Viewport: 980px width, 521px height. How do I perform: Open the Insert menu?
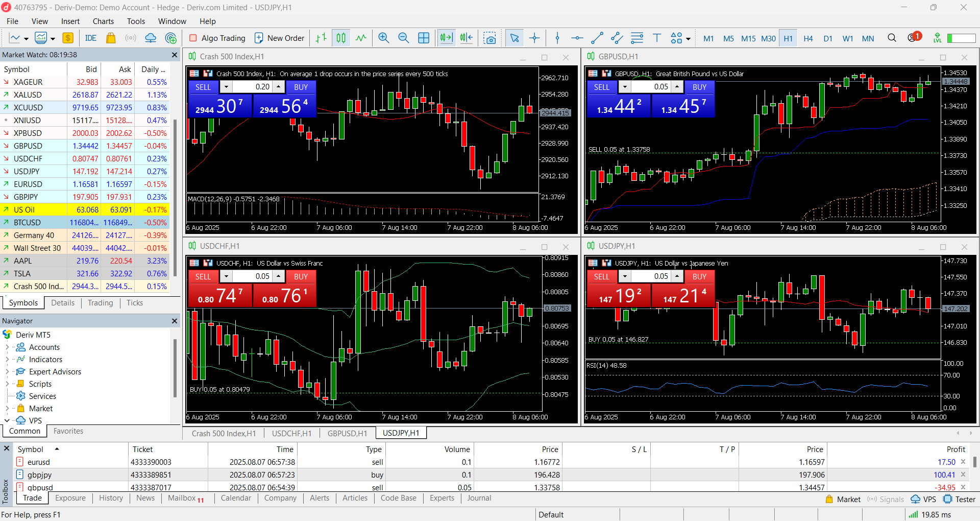click(70, 21)
